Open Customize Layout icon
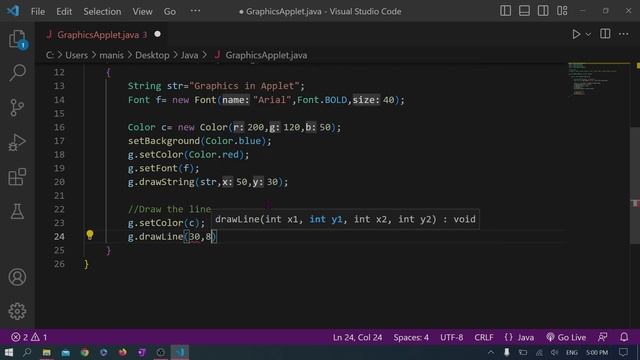 [x=562, y=11]
